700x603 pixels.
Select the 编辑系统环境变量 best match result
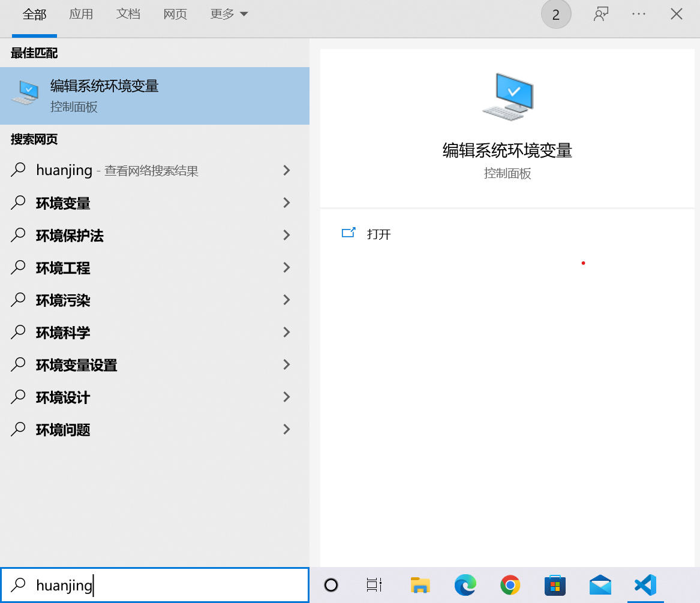tap(155, 96)
